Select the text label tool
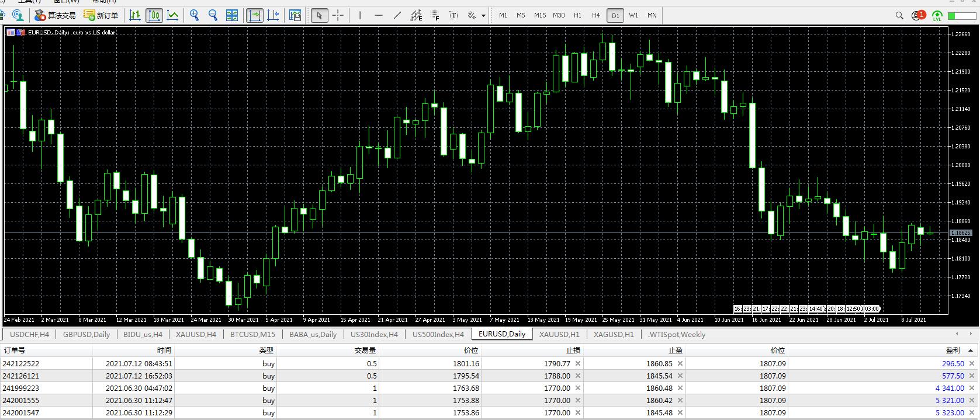The image size is (980, 420). (453, 15)
